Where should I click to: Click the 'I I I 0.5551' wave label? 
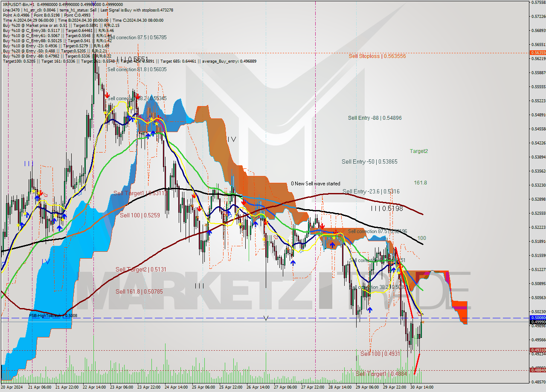tap(133, 60)
